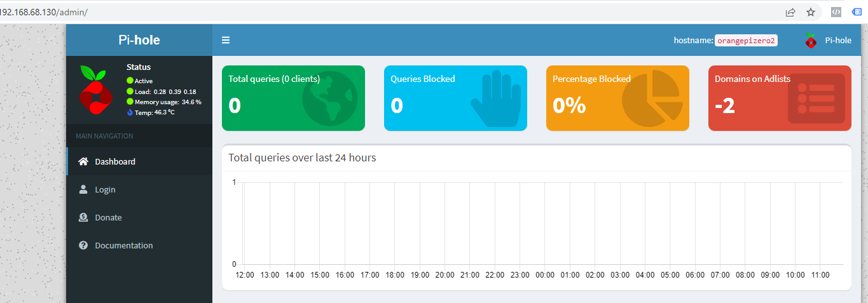This screenshot has height=303, width=868.
Task: Click the green Active status indicator dot
Action: point(130,81)
